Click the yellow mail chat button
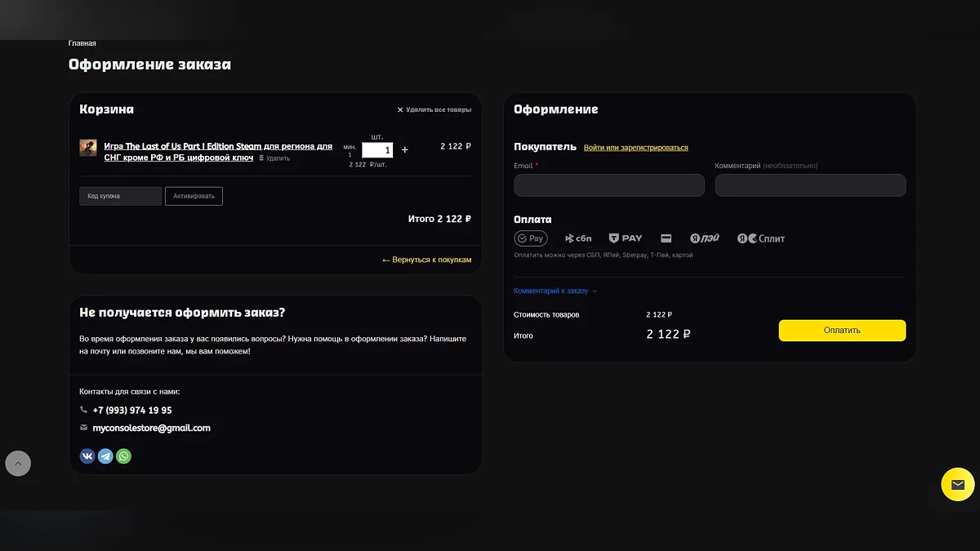Screen dimensions: 980x551 click(x=957, y=484)
